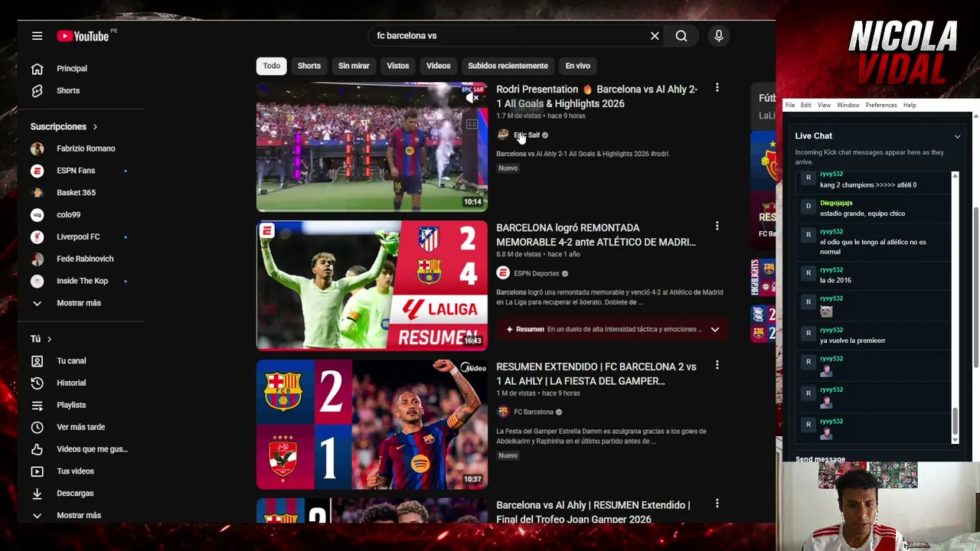Viewport: 980px width, 551px height.
Task: Select the Todo filter chip
Action: point(272,66)
